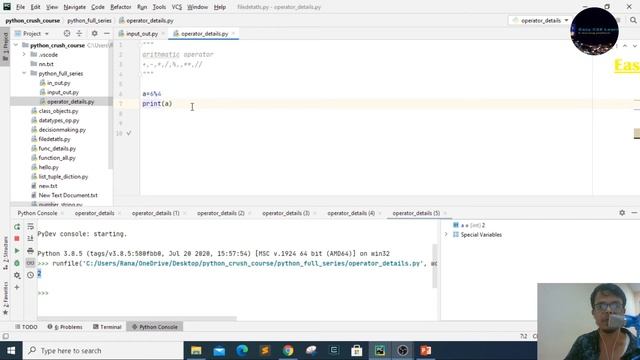This screenshot has height=360, width=640.
Task: Collapse python_crush_course root folder
Action: 16,45
